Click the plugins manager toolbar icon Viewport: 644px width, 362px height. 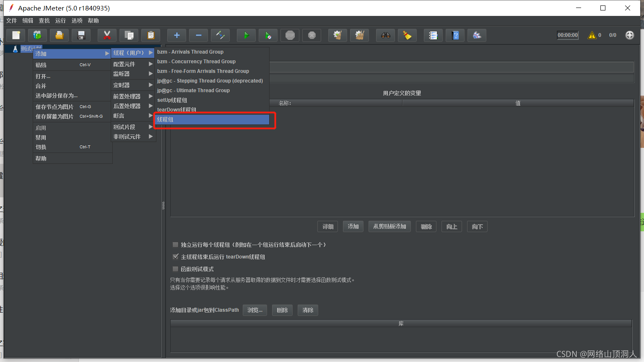(477, 35)
